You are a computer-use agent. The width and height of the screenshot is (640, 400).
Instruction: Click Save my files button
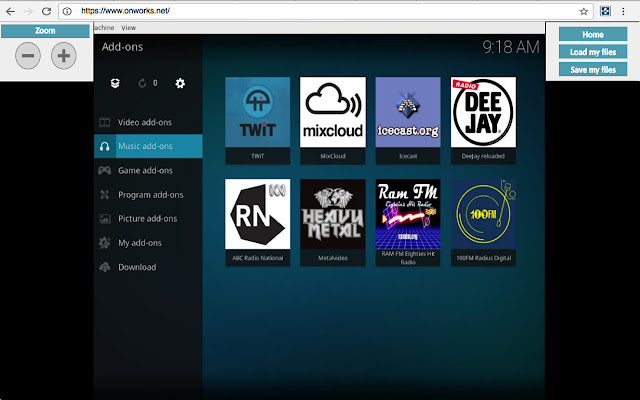[x=593, y=70]
